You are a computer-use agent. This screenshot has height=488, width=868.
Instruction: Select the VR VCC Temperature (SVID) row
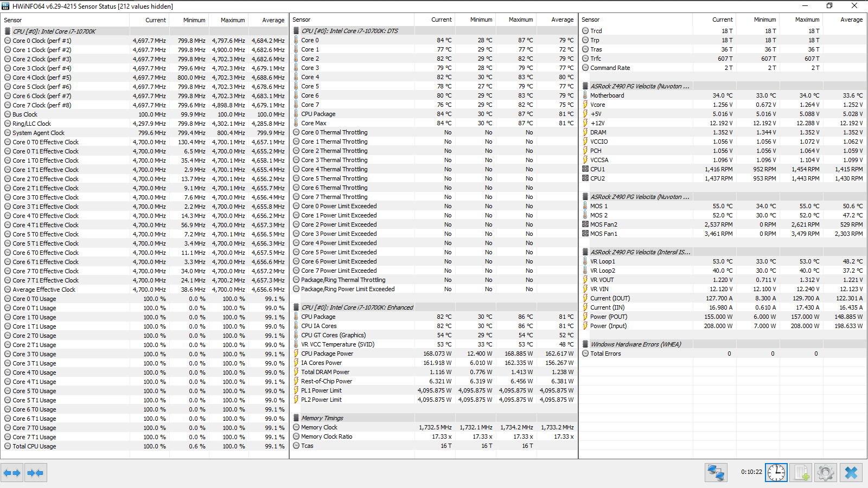433,344
